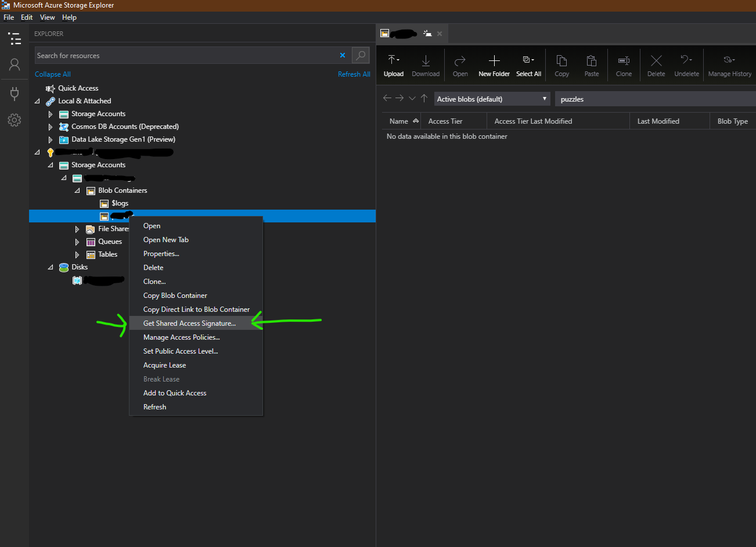Click the Paste toolbar icon

591,64
